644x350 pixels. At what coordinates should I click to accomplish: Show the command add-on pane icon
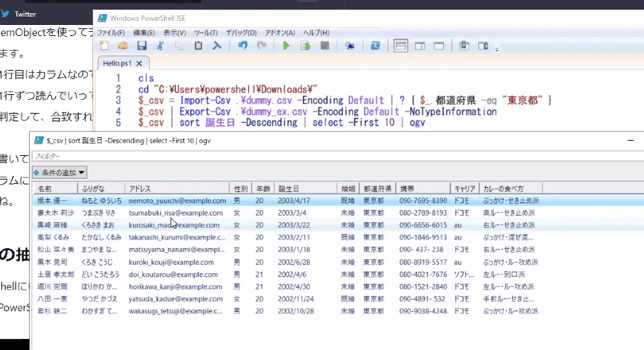[x=483, y=46]
